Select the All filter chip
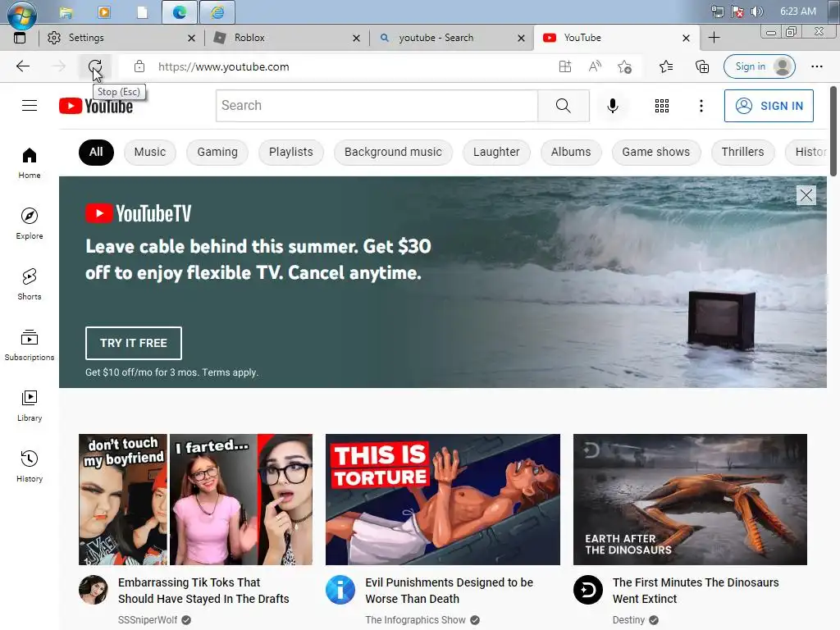Screen dimensions: 840x630 (x=96, y=152)
